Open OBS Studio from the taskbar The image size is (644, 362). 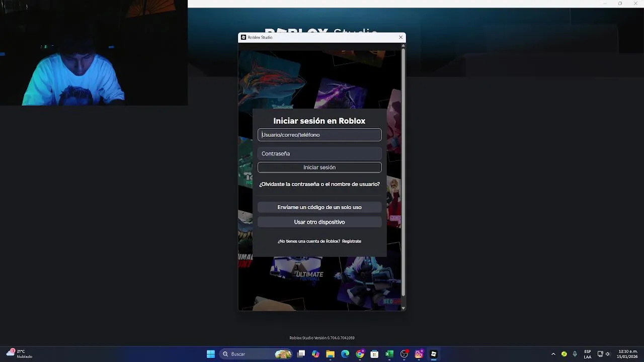(404, 354)
